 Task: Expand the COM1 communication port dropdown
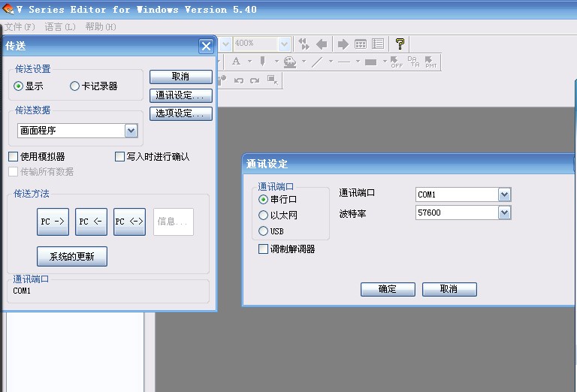coord(504,195)
